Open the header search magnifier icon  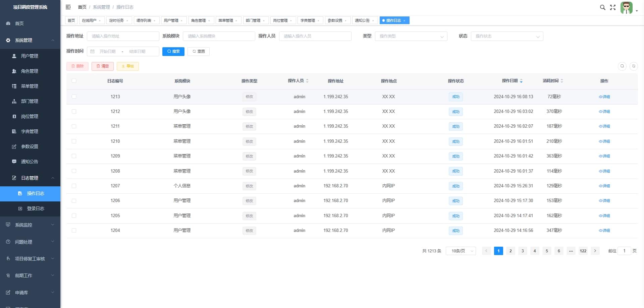pos(602,7)
